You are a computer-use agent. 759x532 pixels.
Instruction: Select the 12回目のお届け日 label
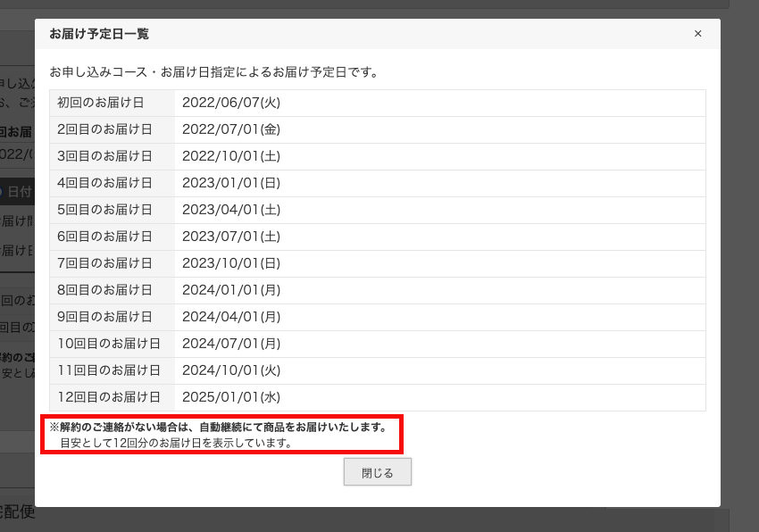pos(109,397)
